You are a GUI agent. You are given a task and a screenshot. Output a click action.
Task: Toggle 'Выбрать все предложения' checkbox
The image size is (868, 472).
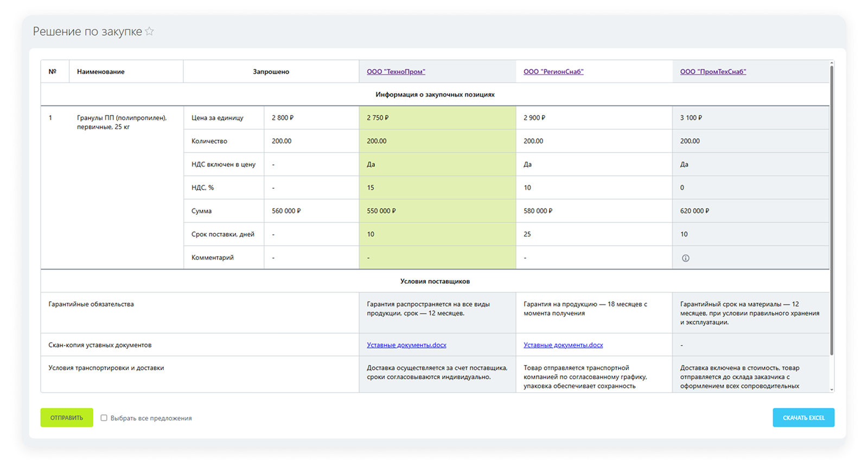tap(104, 418)
